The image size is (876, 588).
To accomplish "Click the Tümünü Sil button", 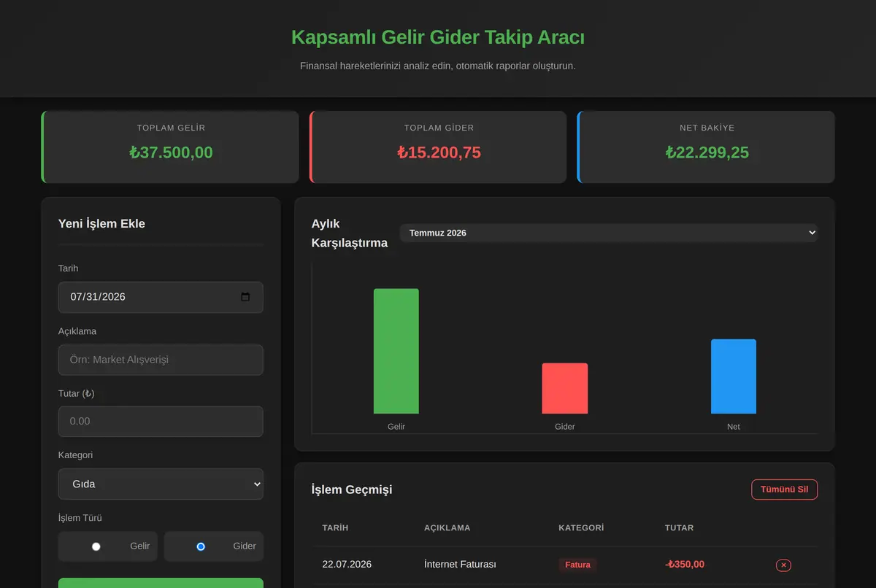I will coord(784,490).
